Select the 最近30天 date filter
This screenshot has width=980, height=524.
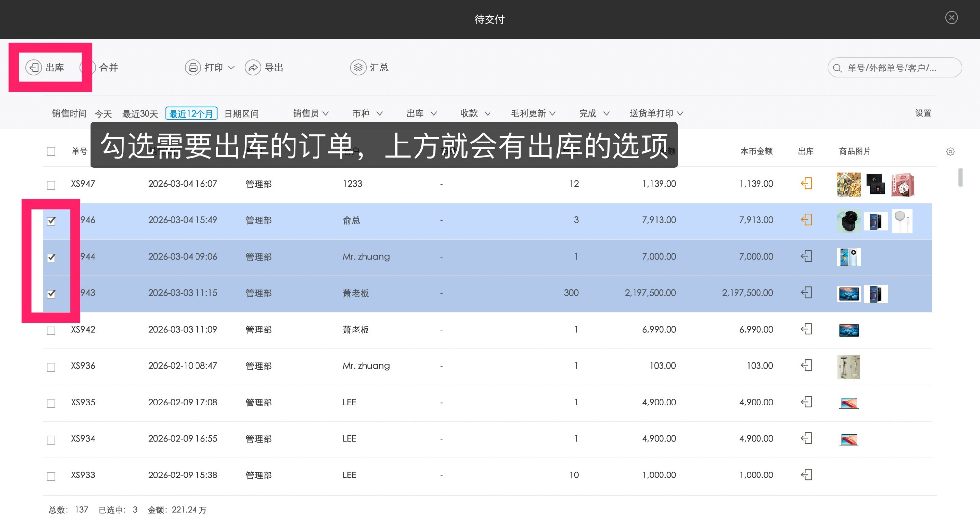[x=140, y=114]
